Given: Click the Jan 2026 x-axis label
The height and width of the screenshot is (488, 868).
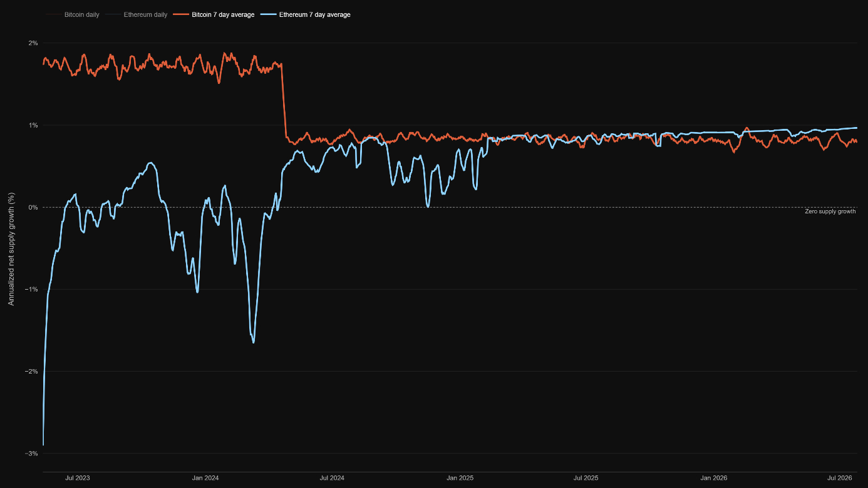Looking at the screenshot, I should point(713,478).
